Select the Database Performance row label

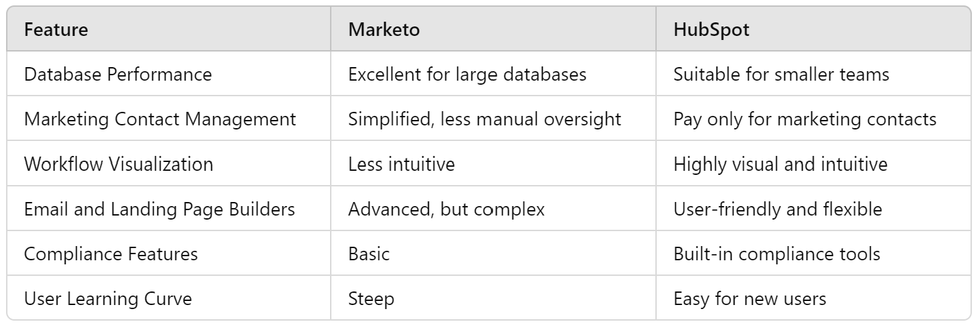(x=118, y=74)
